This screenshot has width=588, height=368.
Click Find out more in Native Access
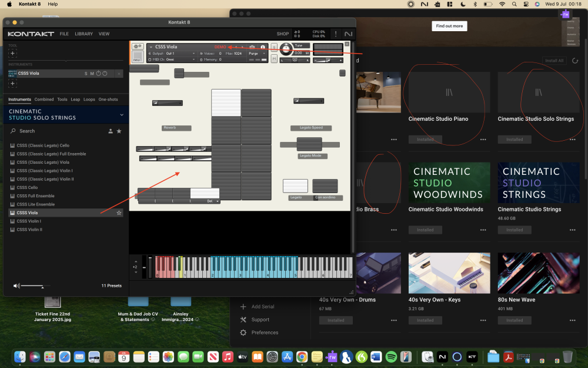(449, 26)
